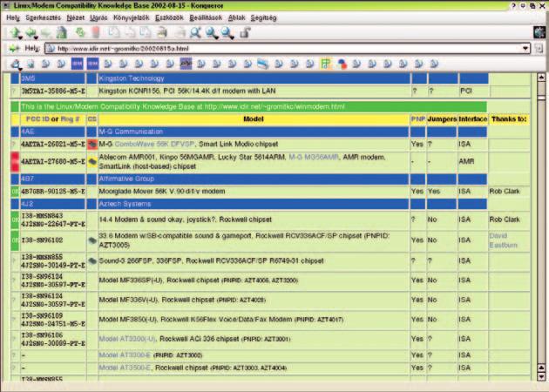Follow the Model AT3300-E link
Image resolution: width=549 pixels, height=392 pixels.
125,355
